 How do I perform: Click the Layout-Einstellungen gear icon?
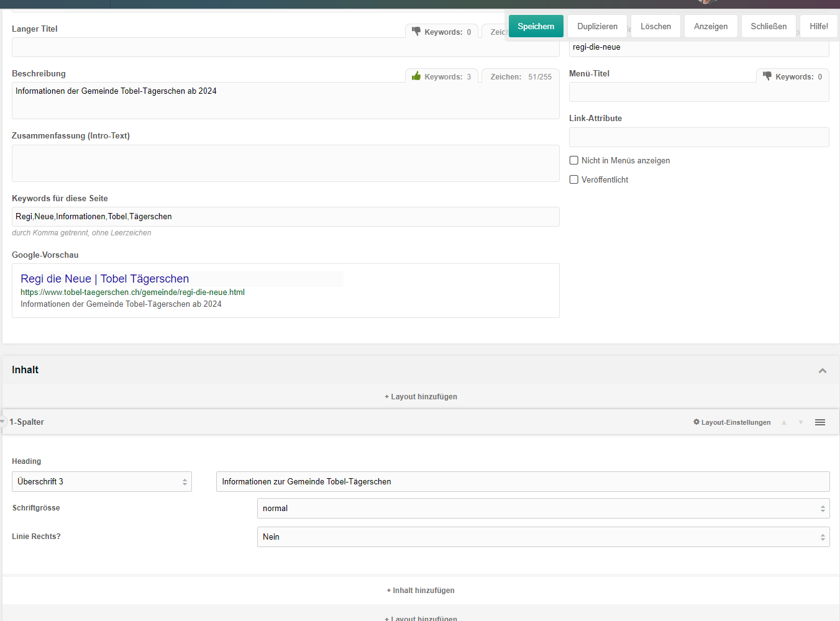pos(696,422)
